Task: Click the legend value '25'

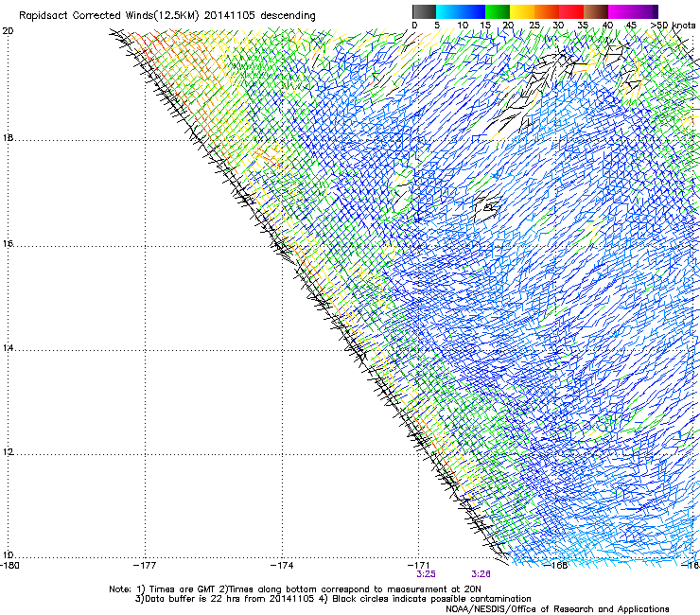Action: pos(534,26)
